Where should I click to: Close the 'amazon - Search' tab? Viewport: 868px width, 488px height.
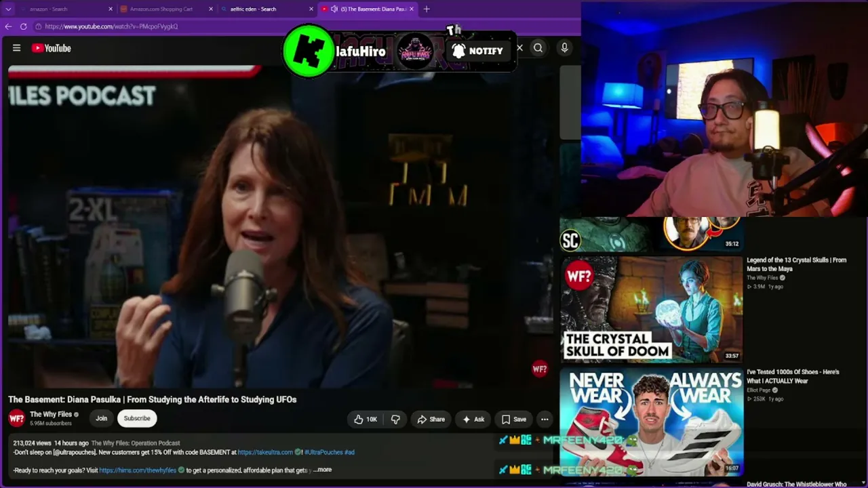[x=111, y=9]
